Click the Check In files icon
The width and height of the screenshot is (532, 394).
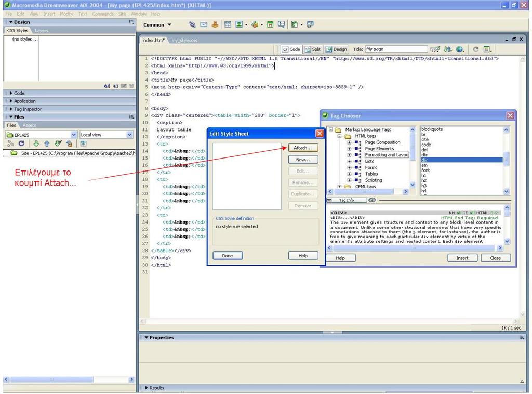[69, 143]
